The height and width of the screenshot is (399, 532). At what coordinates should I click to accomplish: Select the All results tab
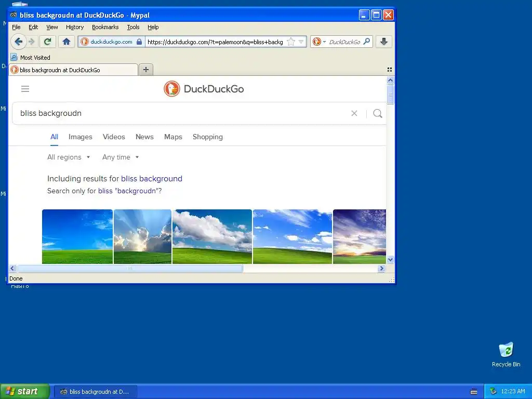click(54, 137)
